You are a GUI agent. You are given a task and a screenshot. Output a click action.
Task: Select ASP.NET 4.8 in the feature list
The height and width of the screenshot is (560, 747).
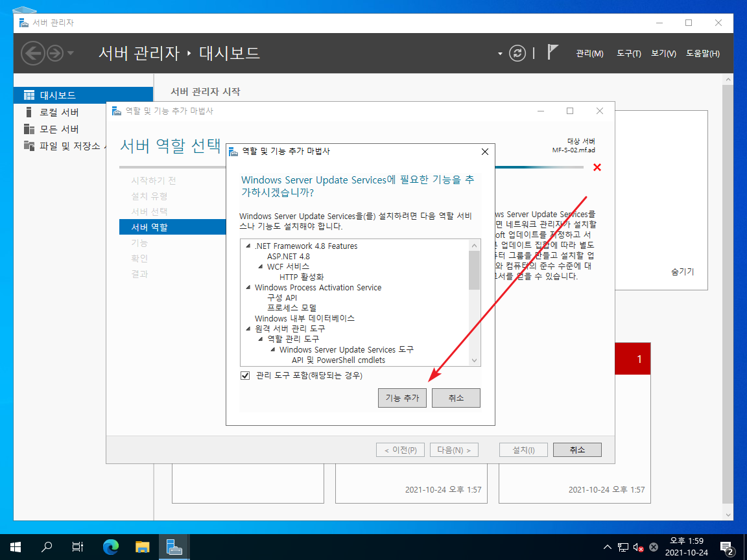(288, 257)
